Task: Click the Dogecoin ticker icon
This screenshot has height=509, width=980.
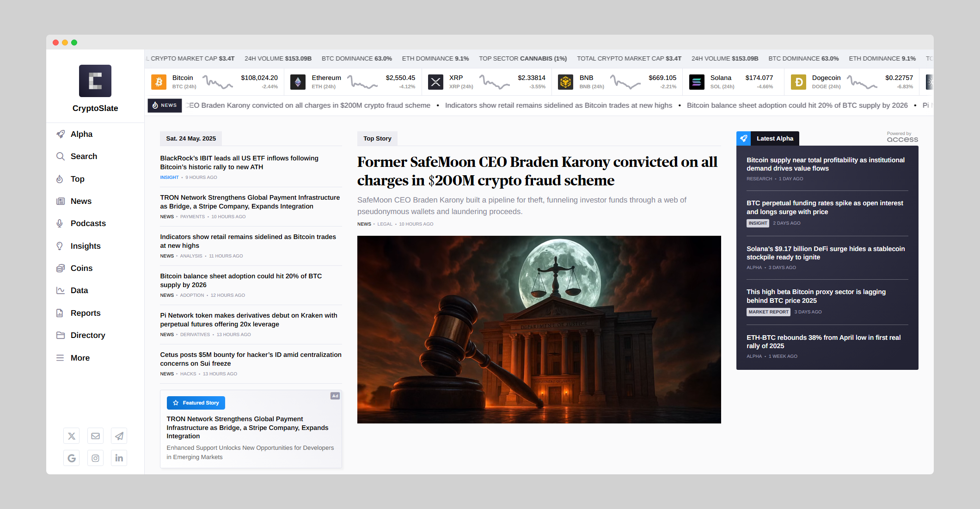Action: point(798,82)
